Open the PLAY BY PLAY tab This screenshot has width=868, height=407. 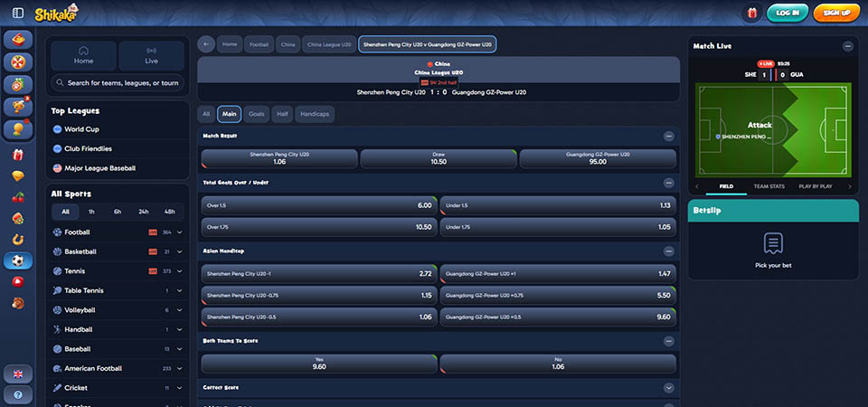815,186
